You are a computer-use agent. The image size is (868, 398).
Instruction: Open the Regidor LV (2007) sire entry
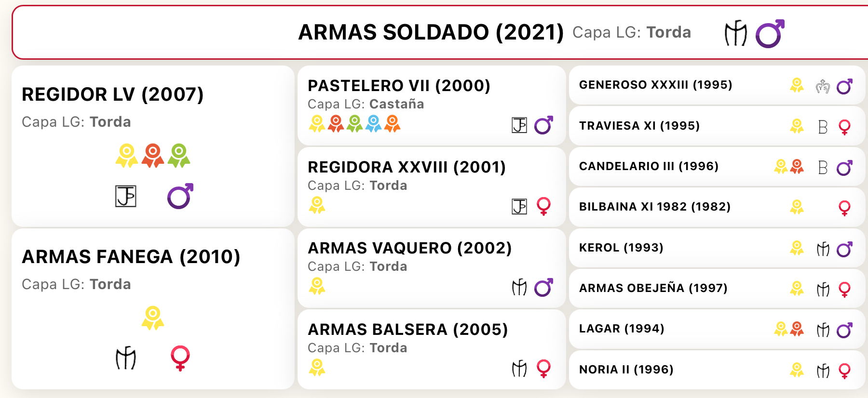(x=113, y=94)
